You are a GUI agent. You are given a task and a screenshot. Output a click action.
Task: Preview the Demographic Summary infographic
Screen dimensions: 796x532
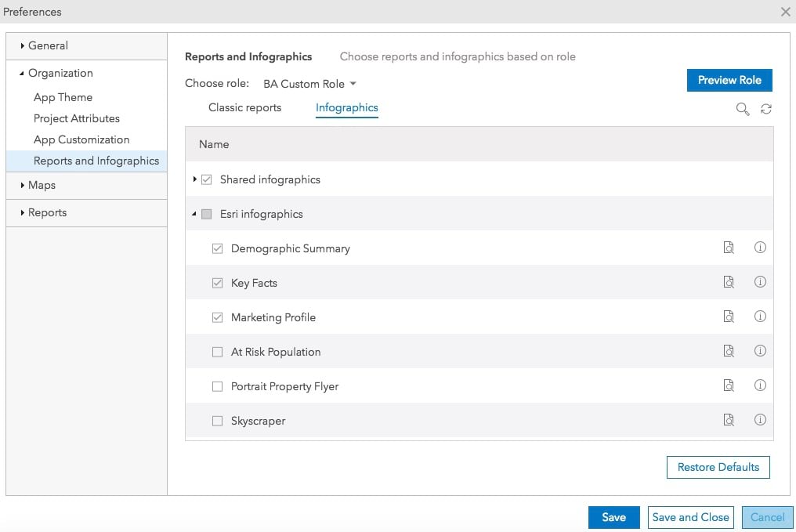pyautogui.click(x=729, y=248)
